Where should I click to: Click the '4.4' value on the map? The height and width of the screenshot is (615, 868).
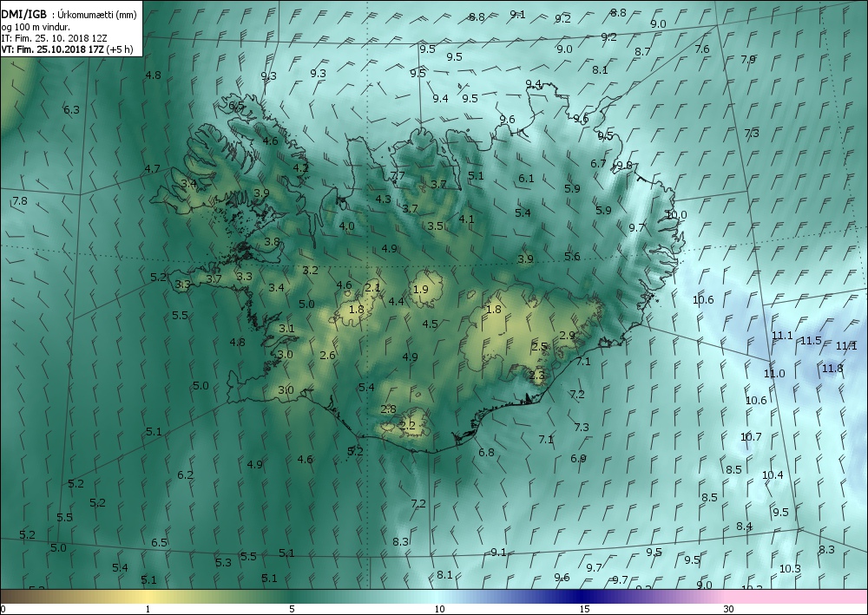pos(397,301)
